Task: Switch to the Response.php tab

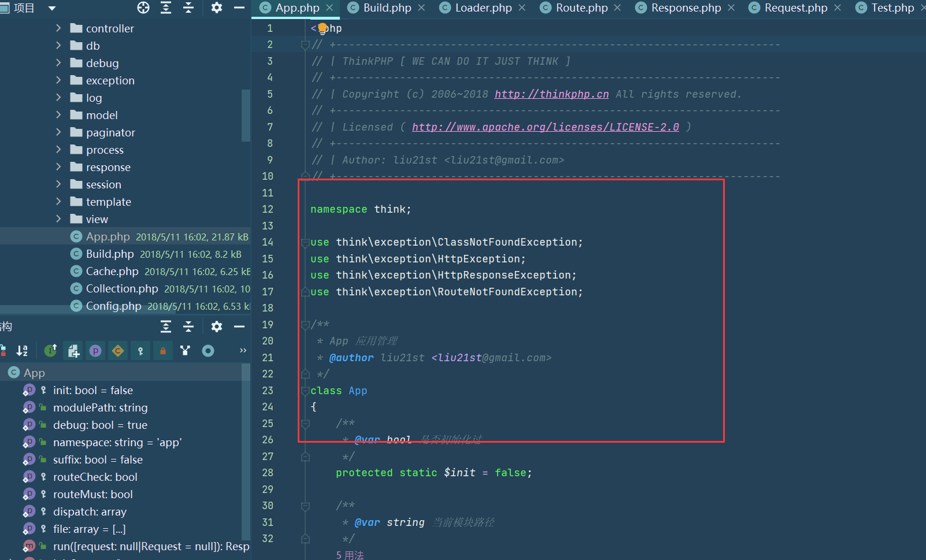Action: tap(686, 8)
